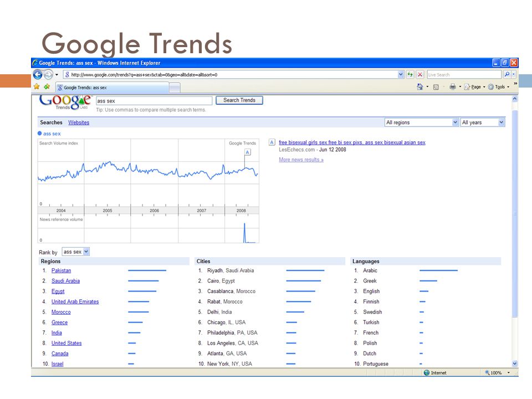Image resolution: width=532 pixels, height=399 pixels.
Task: Click More news results link
Action: 301,160
